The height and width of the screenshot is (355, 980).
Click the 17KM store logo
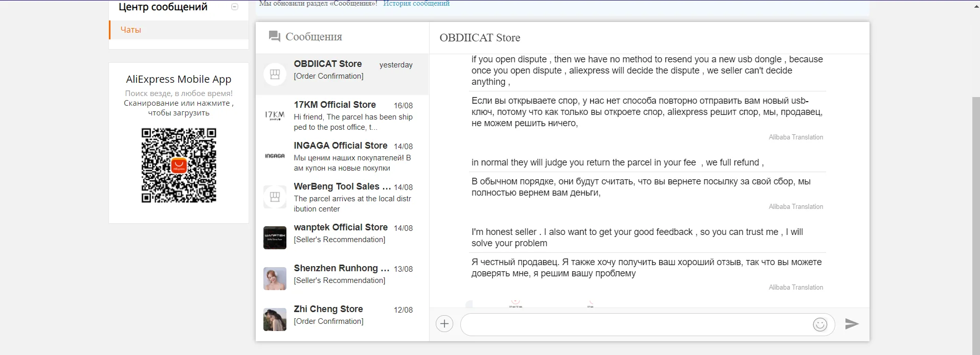(275, 115)
